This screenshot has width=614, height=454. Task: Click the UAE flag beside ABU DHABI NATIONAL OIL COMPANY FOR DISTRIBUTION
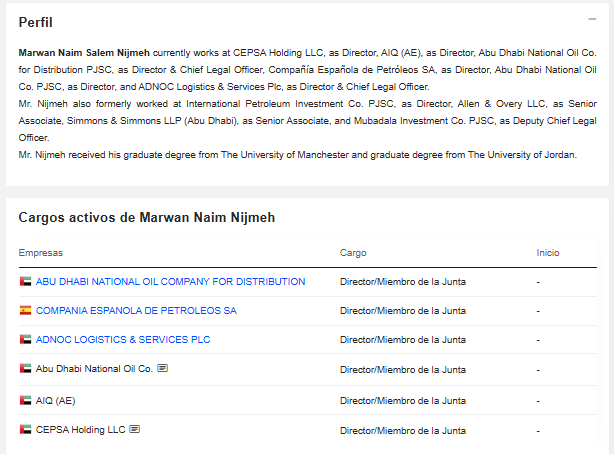pyautogui.click(x=25, y=282)
